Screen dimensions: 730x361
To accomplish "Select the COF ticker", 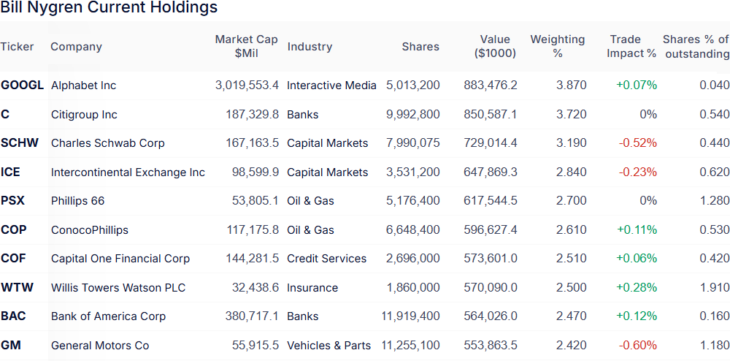I will (13, 259).
